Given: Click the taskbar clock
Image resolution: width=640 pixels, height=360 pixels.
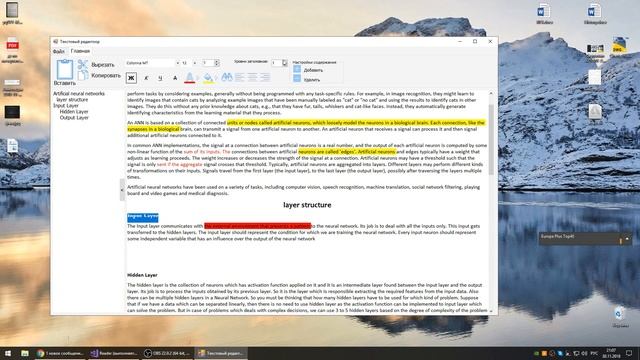Looking at the screenshot, I should click(611, 353).
